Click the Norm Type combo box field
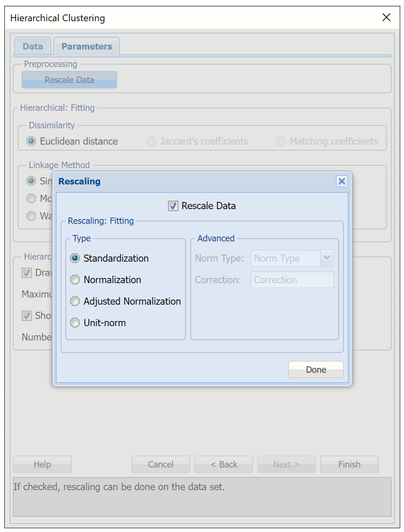Screen dimensions: 404x532 (x=285, y=258)
